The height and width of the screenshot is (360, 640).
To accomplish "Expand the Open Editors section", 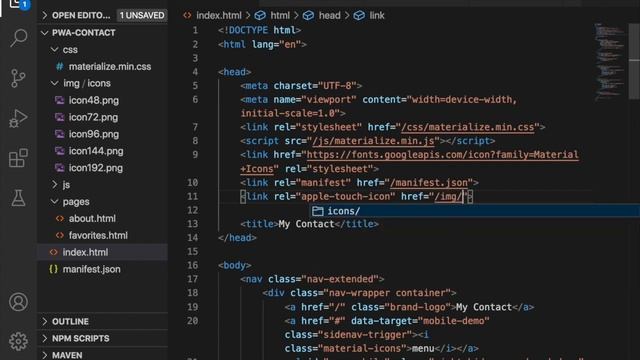I will point(44,16).
